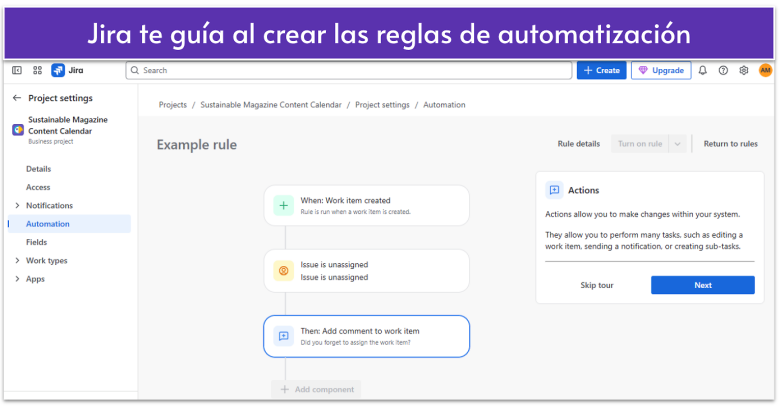This screenshot has height=411, width=780.
Task: Click the back arrow beside Project settings
Action: [x=17, y=98]
